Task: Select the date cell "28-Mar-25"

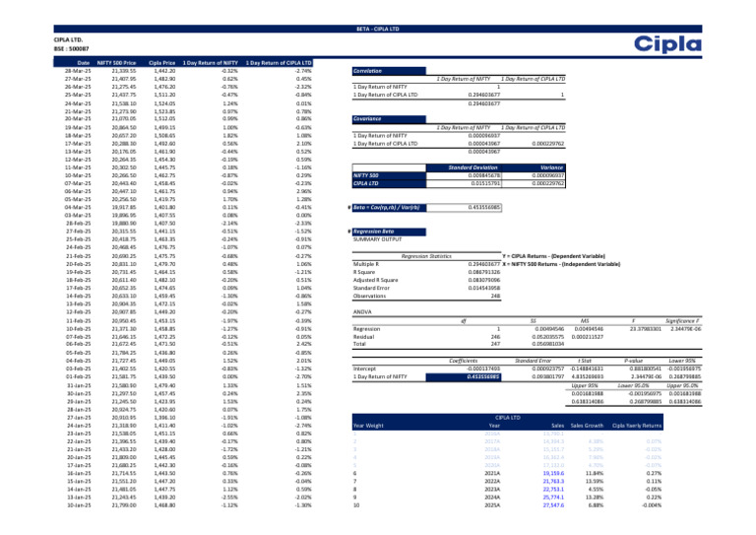Action: pyautogui.click(x=78, y=71)
